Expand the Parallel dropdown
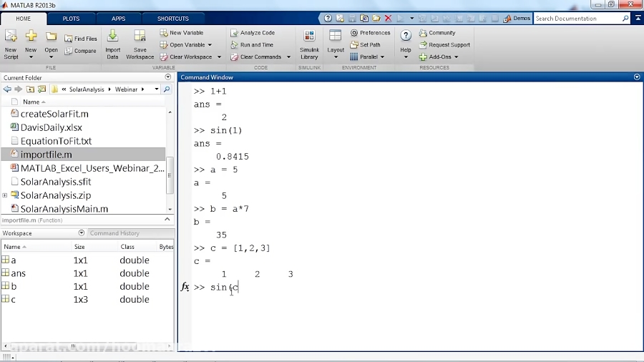Screen dimensions: 644x362 coord(382,57)
